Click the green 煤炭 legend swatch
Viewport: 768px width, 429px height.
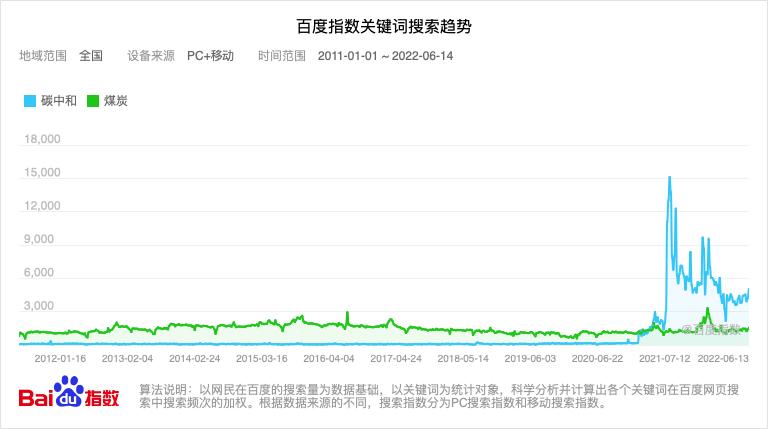[93, 101]
